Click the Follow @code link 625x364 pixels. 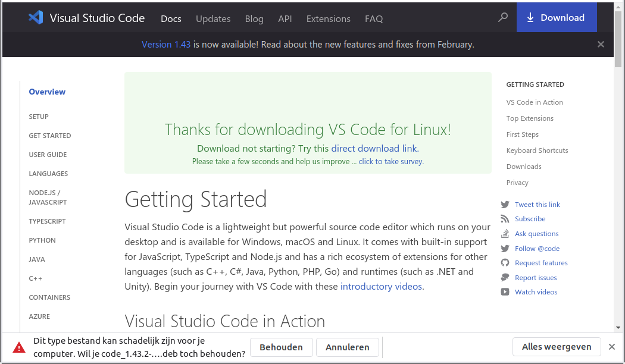point(537,249)
